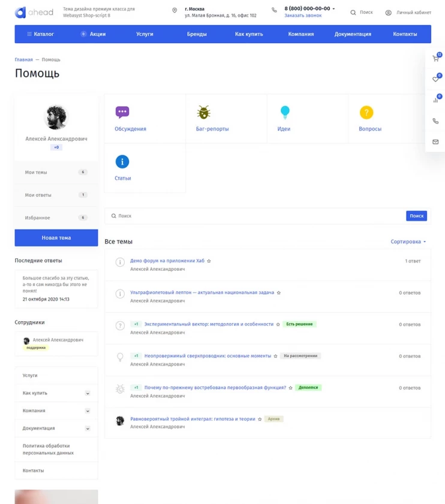
Task: Open the compare chart icon
Action: coord(435,100)
